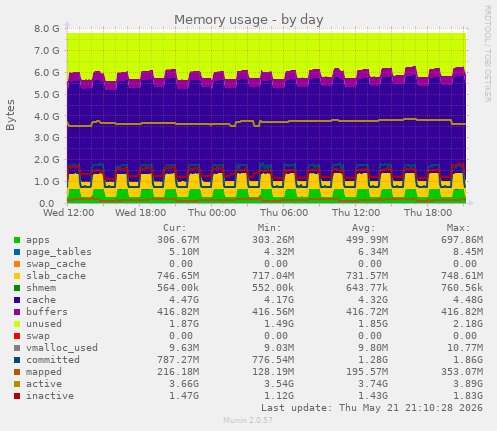This screenshot has height=431, width=497.
Task: Select the 'vmalloc_used' legend label
Action: (x=62, y=348)
